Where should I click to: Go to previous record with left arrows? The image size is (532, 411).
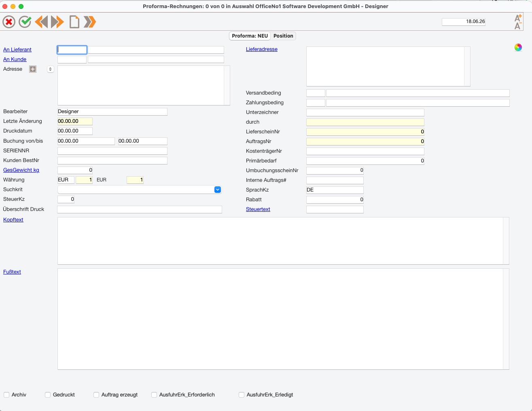pyautogui.click(x=41, y=22)
